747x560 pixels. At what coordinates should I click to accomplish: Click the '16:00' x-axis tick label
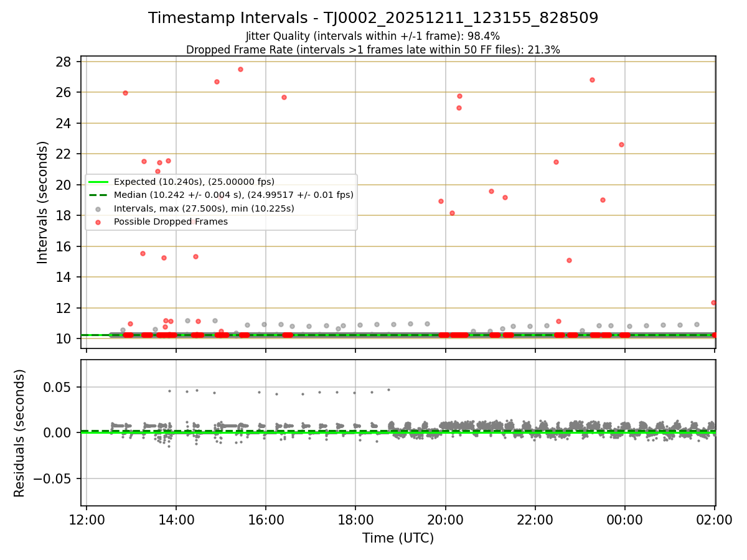[x=266, y=520]
